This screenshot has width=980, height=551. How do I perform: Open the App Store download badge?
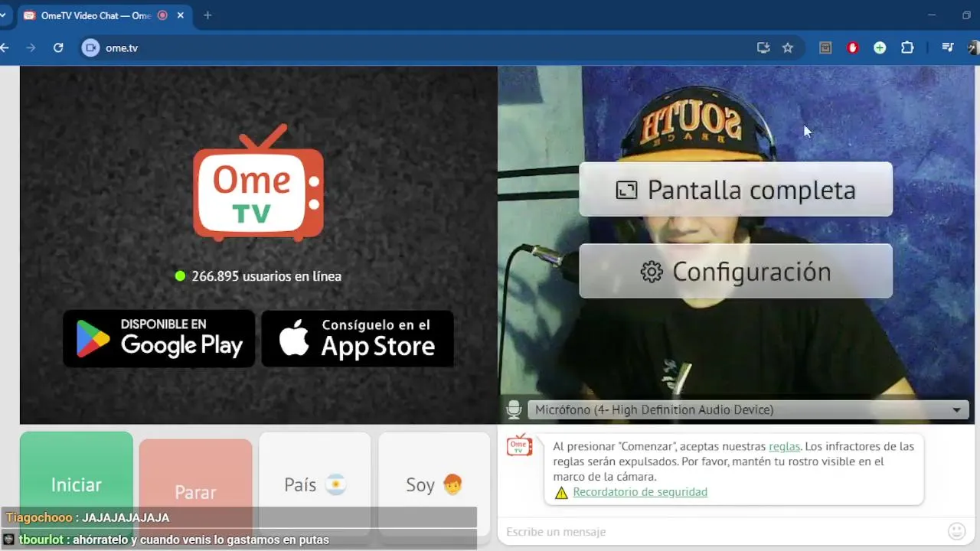(x=358, y=338)
